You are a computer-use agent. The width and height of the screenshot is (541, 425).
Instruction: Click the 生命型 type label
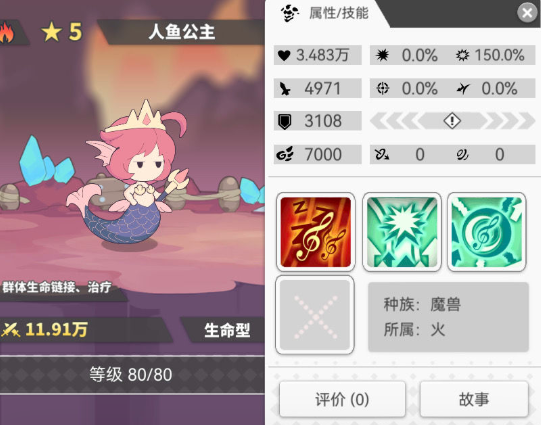pyautogui.click(x=227, y=330)
